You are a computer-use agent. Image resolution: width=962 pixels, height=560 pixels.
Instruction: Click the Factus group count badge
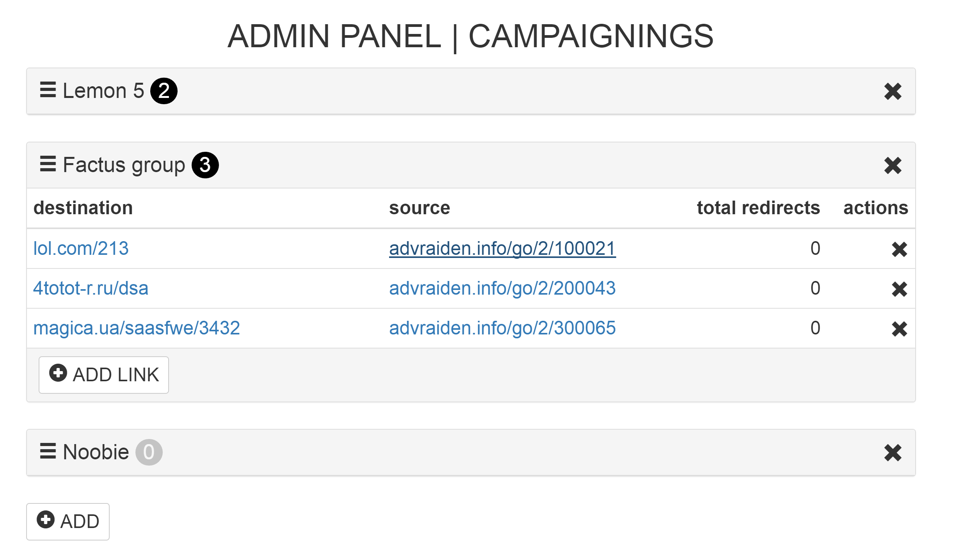tap(205, 165)
